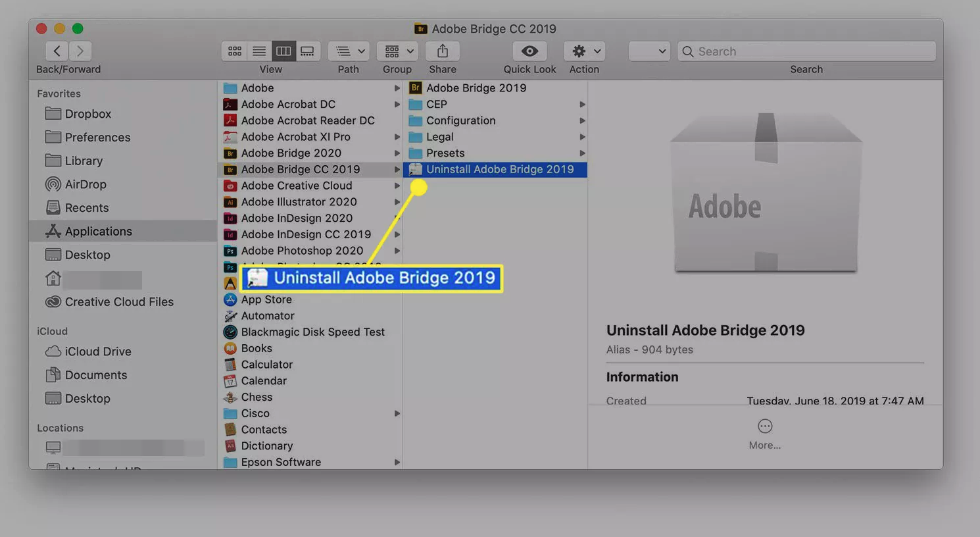
Task: Select Adobe Illustrator 2020 folder
Action: tap(309, 202)
